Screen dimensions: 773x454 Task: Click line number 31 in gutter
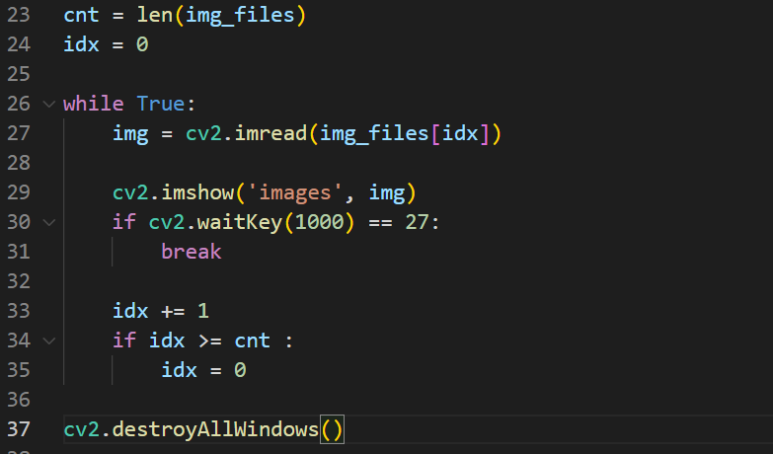pyautogui.click(x=19, y=251)
